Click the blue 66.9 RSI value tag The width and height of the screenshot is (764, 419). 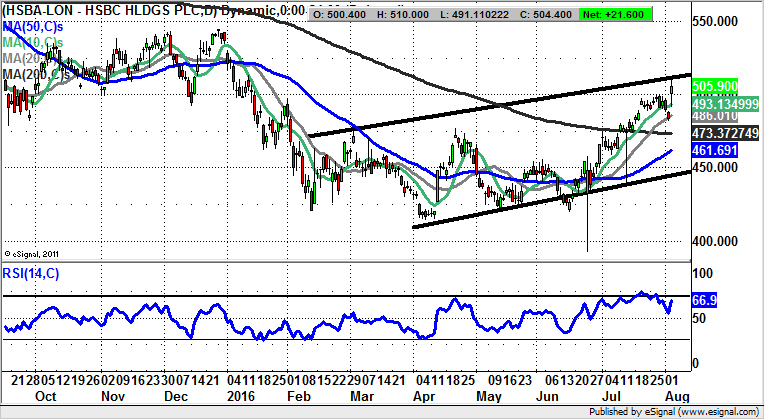click(709, 300)
